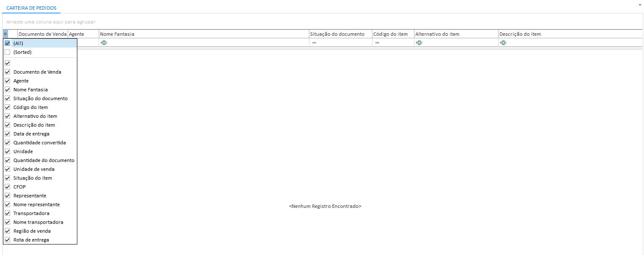
Task: Uncheck Código do item in column list
Action: (x=7, y=107)
